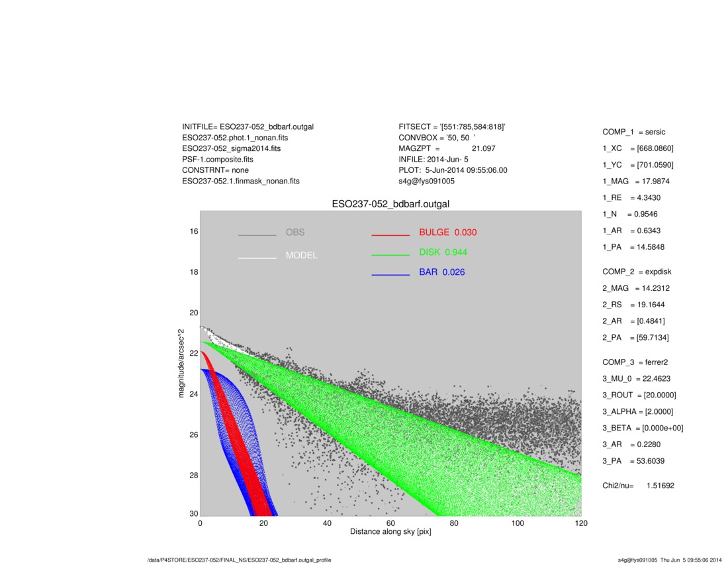Click the red BULGE 0.030 legend label
This screenshot has width=728, height=563.
point(447,232)
